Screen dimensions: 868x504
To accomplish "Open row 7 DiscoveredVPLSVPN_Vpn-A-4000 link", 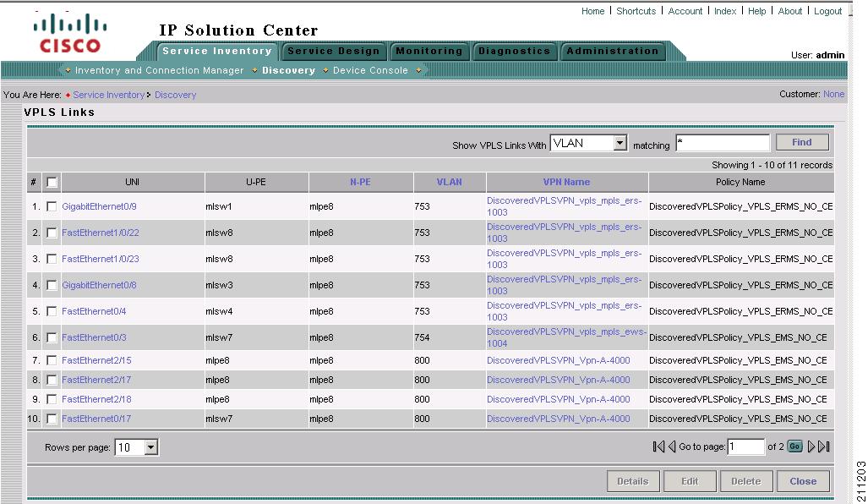I will [x=558, y=360].
